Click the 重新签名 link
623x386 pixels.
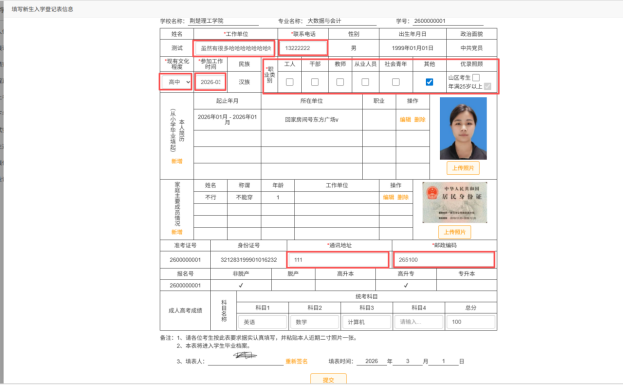[x=296, y=361]
